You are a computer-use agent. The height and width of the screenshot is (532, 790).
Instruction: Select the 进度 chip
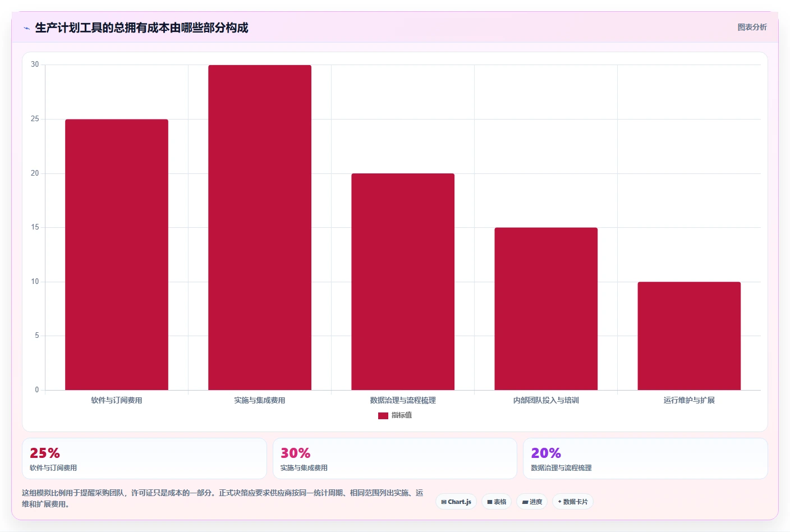pyautogui.click(x=532, y=502)
